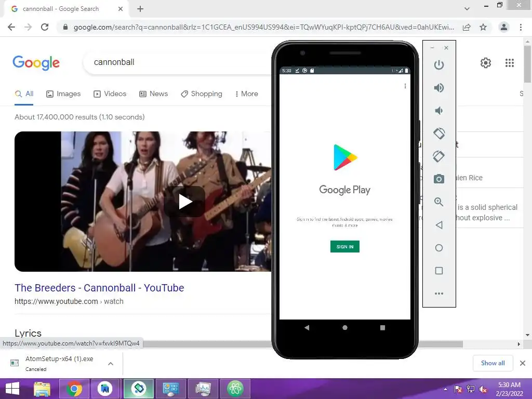The image size is (532, 399).
Task: Close the downloads bar
Action: 523,363
